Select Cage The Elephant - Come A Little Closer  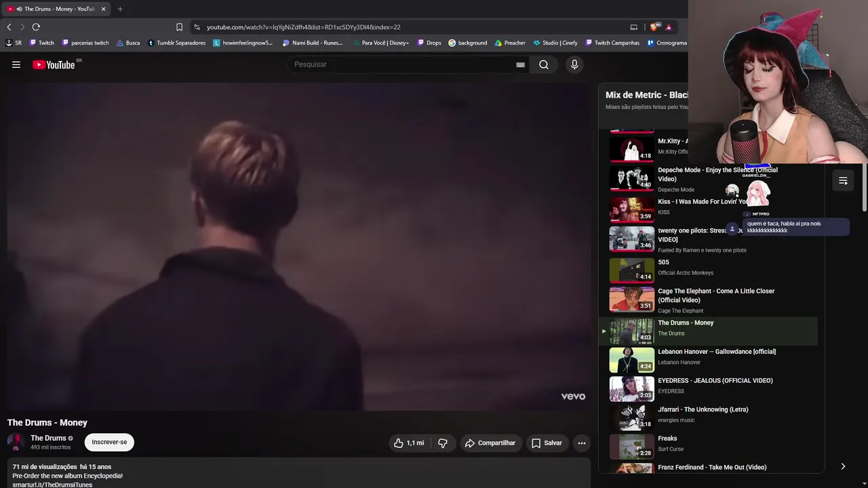pos(716,296)
